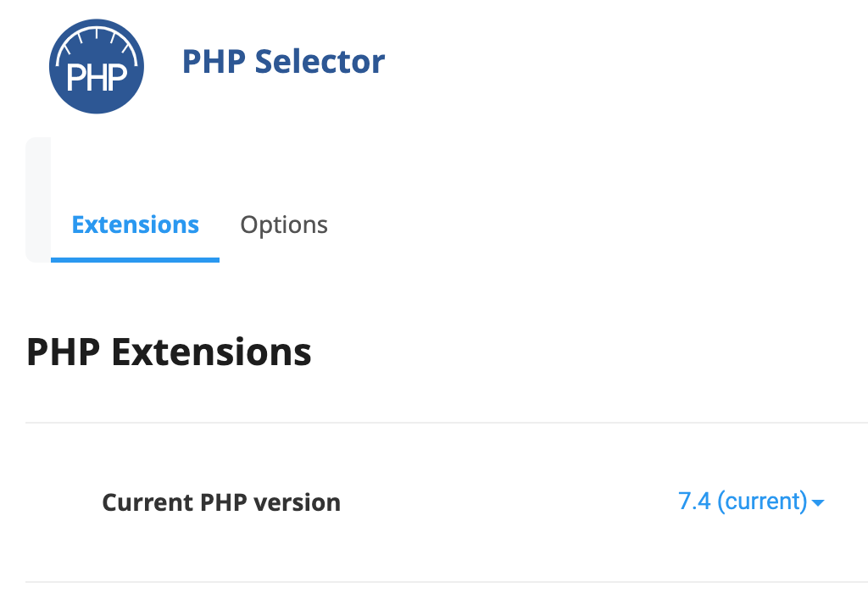Click the Current PHP version label
868x593 pixels.
coord(221,502)
